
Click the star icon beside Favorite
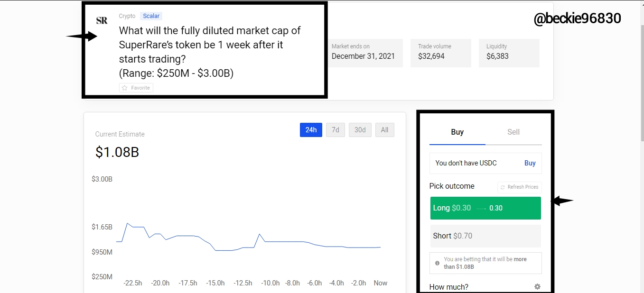(x=125, y=88)
